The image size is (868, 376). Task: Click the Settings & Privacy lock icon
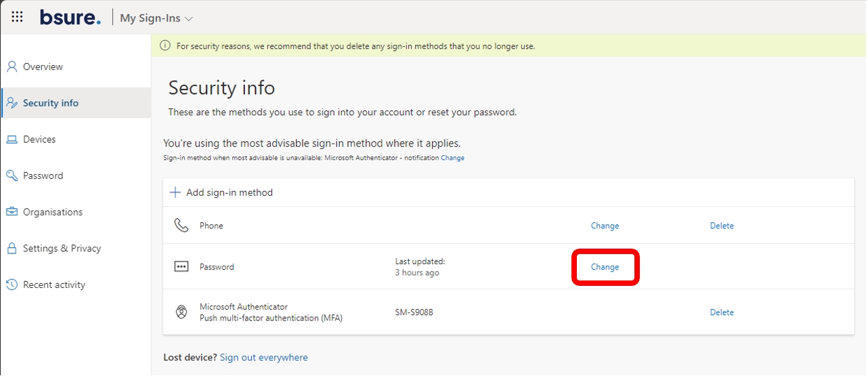[x=12, y=249]
